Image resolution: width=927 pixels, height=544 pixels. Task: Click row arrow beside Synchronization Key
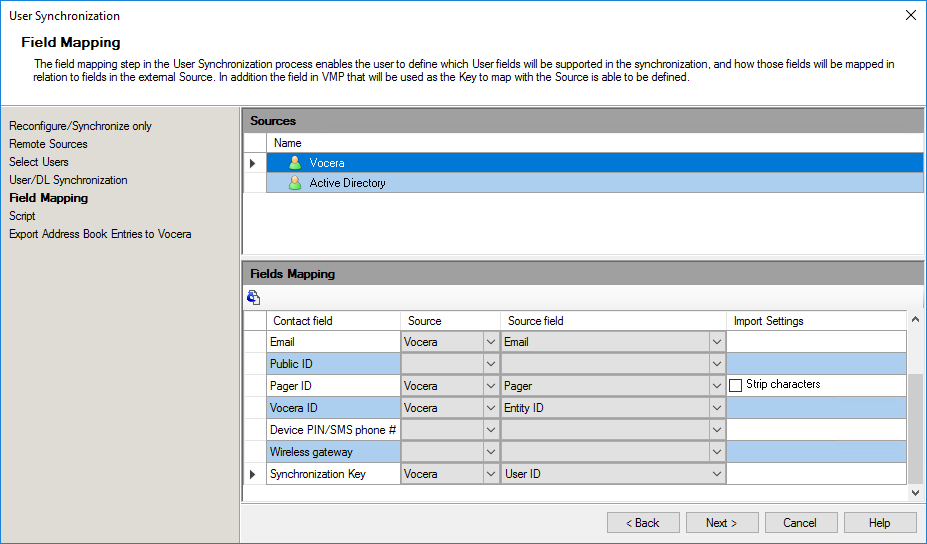click(253, 474)
